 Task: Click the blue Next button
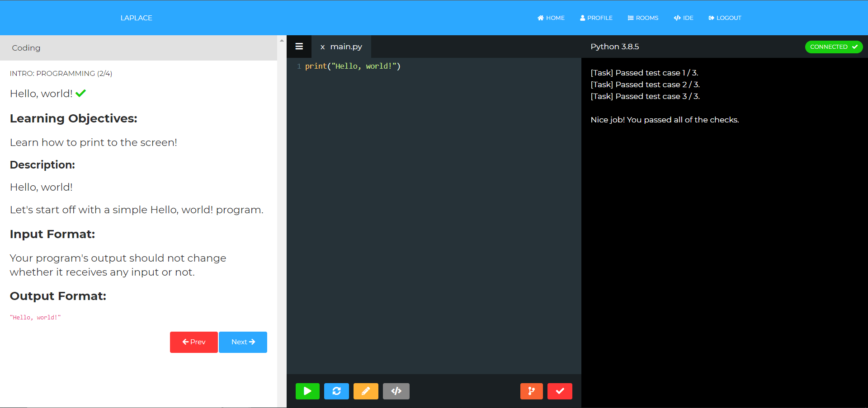243,342
